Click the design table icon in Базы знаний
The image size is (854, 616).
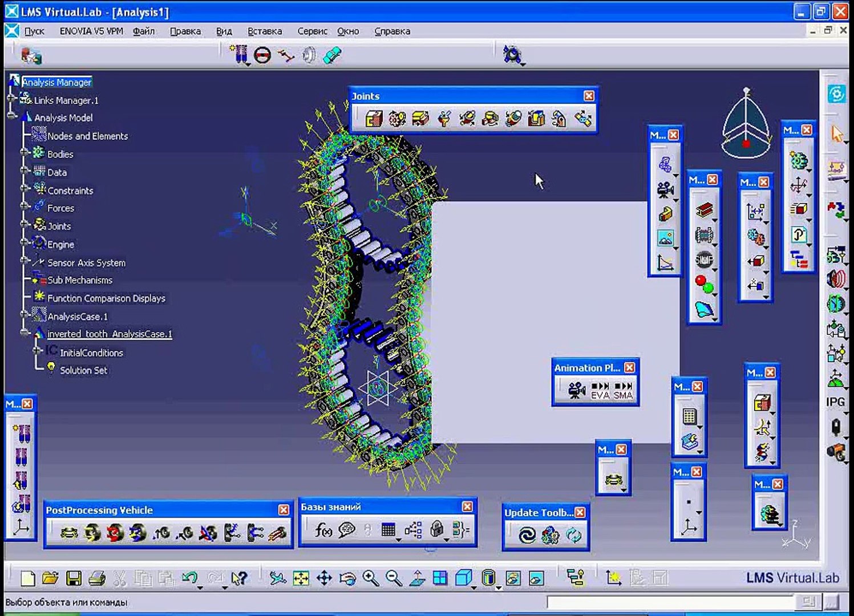click(388, 530)
